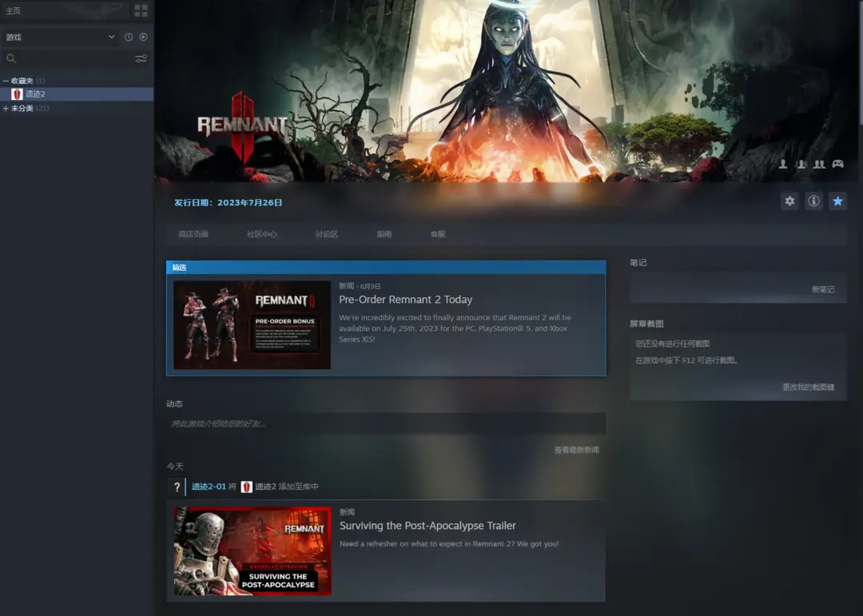Click 遗迹2 small icon in activity feed
The height and width of the screenshot is (616, 863).
click(x=247, y=487)
